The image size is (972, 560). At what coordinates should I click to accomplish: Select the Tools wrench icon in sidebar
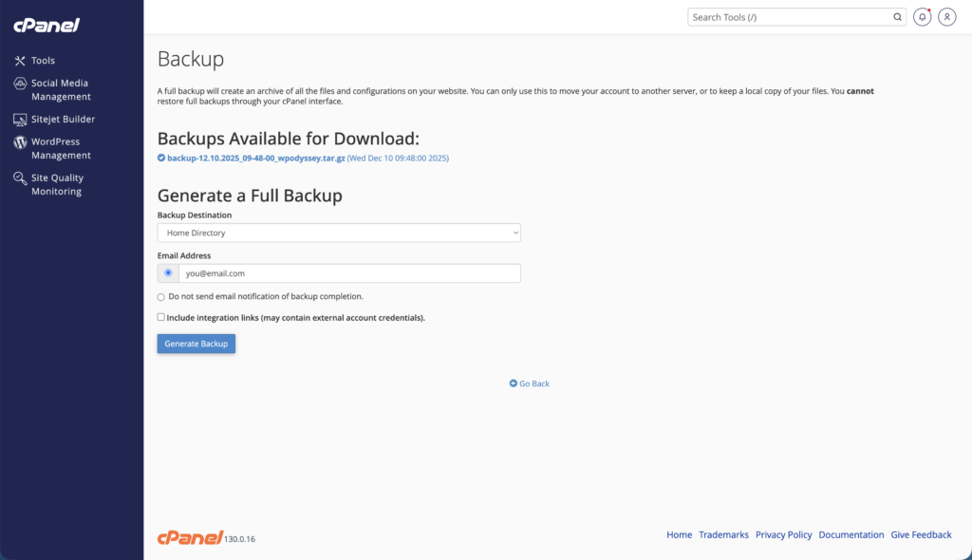pyautogui.click(x=21, y=60)
